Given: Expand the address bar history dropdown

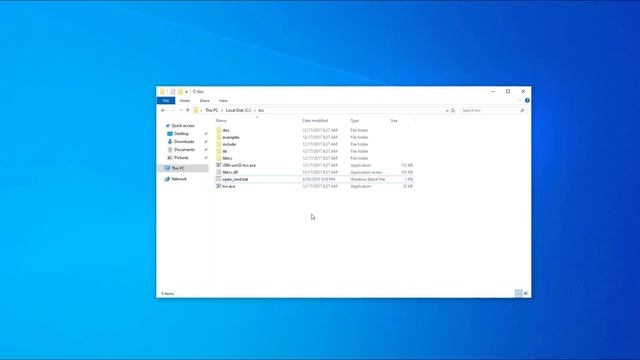Looking at the screenshot, I should tap(447, 110).
